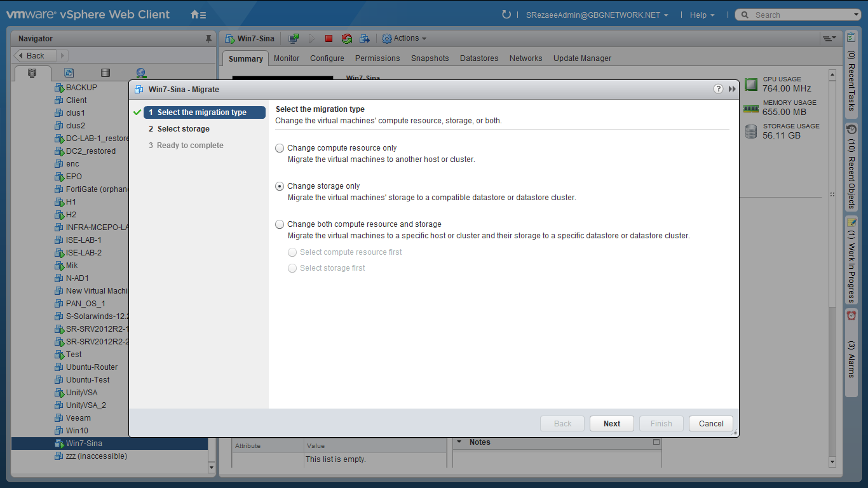Click the migrate VM toolbar icon

365,39
